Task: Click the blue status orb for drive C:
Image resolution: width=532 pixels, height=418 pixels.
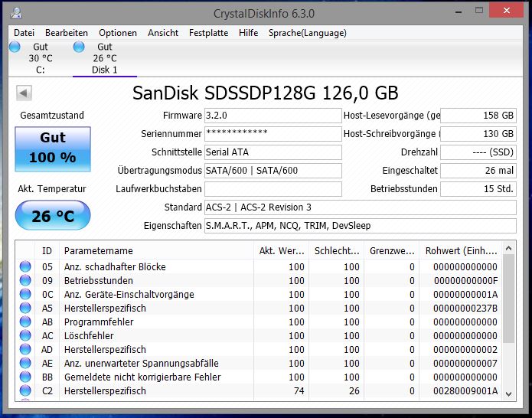Action: click(15, 47)
